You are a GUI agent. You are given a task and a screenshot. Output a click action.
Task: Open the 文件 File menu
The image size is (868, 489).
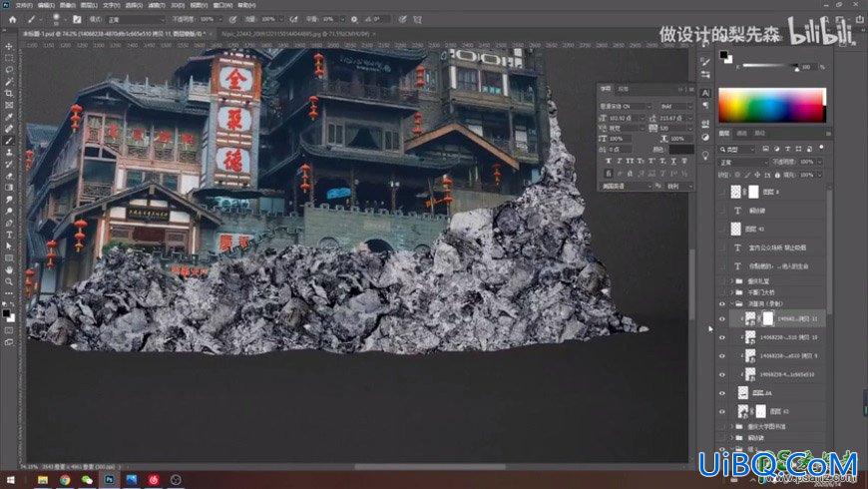[23, 5]
